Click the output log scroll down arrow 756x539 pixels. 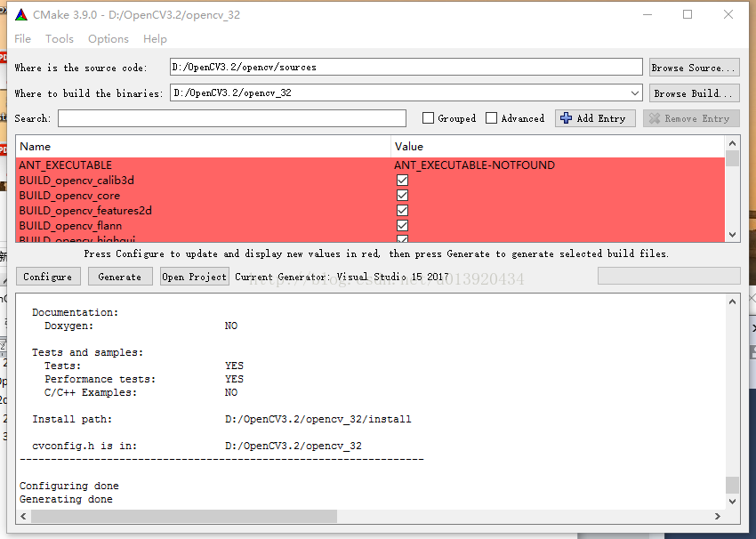(732, 502)
